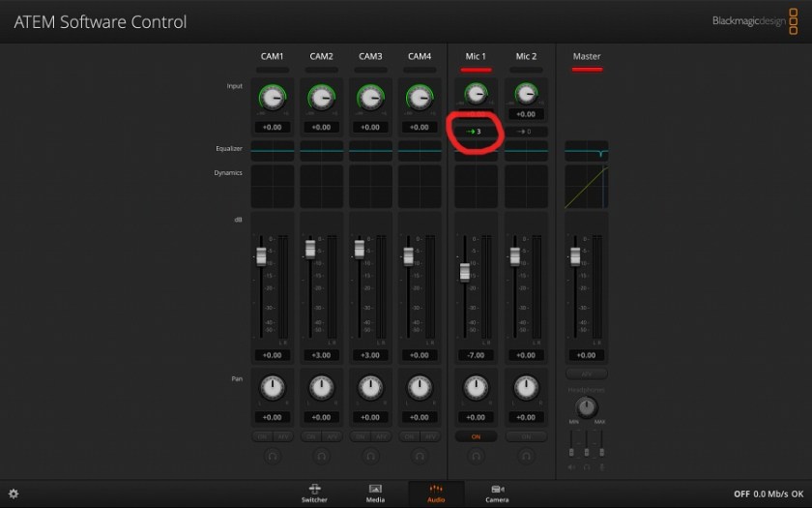Click the CAM3 pan knob
Viewport: 812px width, 508px height.
point(370,388)
